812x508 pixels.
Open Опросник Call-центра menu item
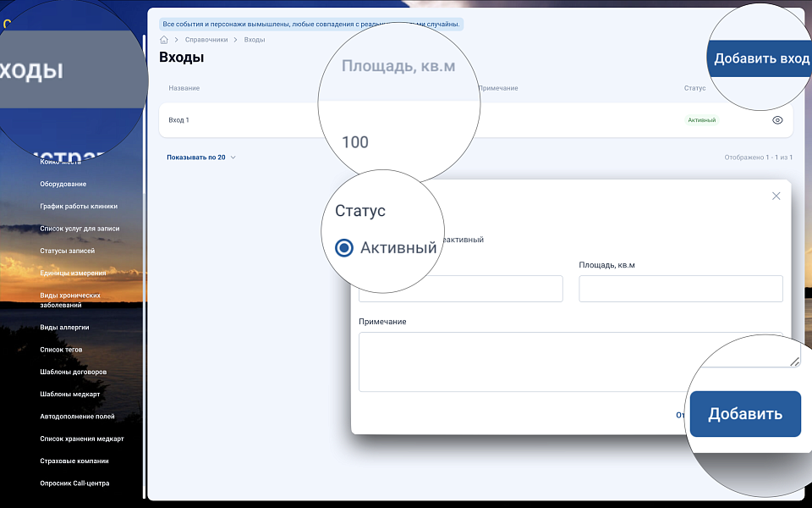click(74, 483)
